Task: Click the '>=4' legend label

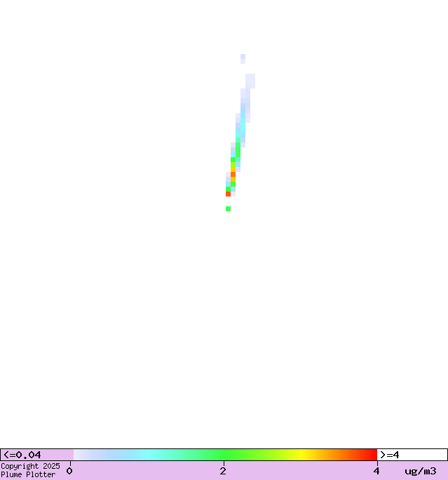Action: [390, 455]
